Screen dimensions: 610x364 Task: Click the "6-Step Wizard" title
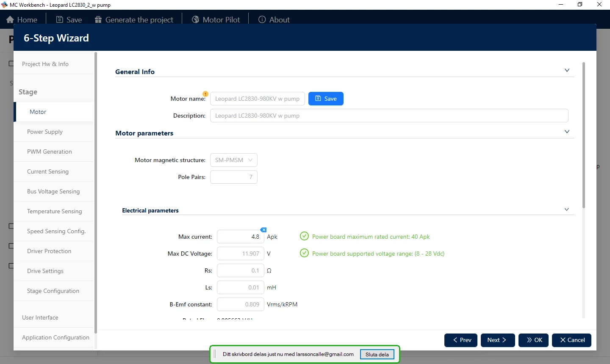click(56, 38)
